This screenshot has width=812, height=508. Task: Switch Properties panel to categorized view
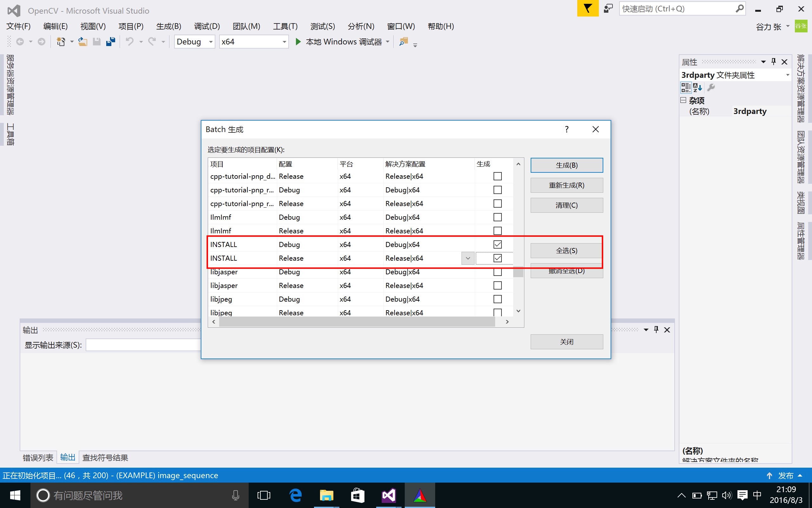pyautogui.click(x=685, y=88)
